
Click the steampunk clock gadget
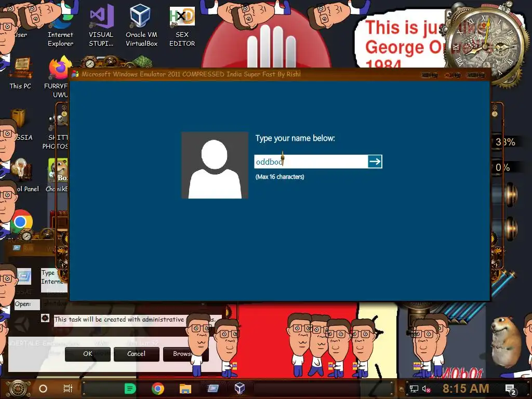tap(485, 46)
